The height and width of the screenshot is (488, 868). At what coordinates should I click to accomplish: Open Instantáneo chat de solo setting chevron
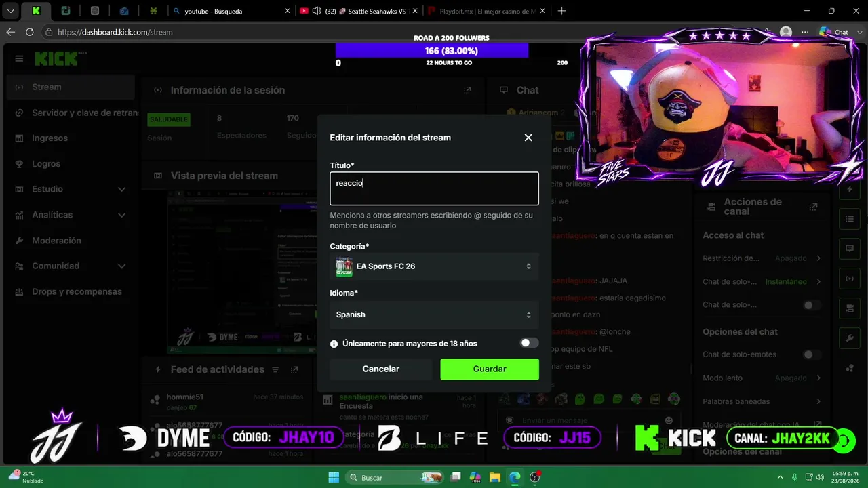[x=818, y=281]
